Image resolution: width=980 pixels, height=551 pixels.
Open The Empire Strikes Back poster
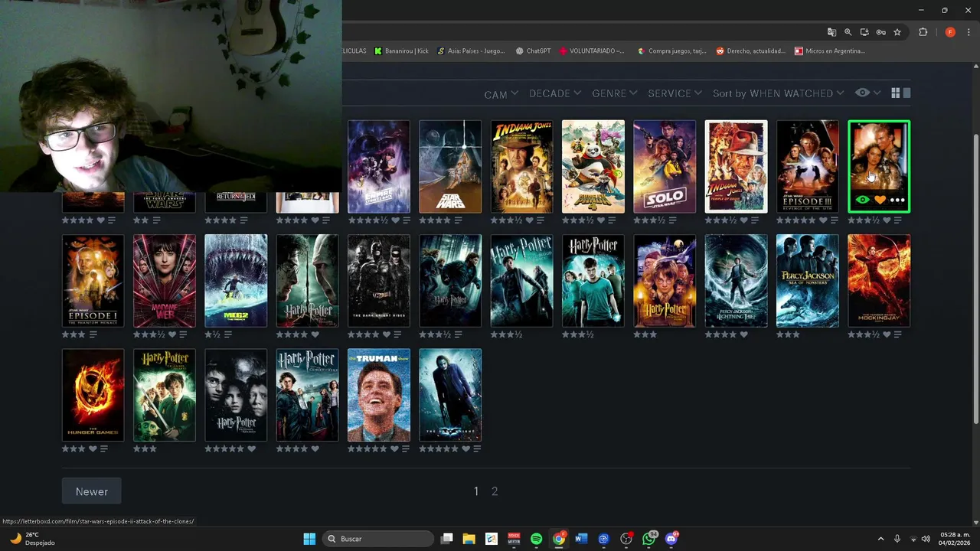(379, 166)
